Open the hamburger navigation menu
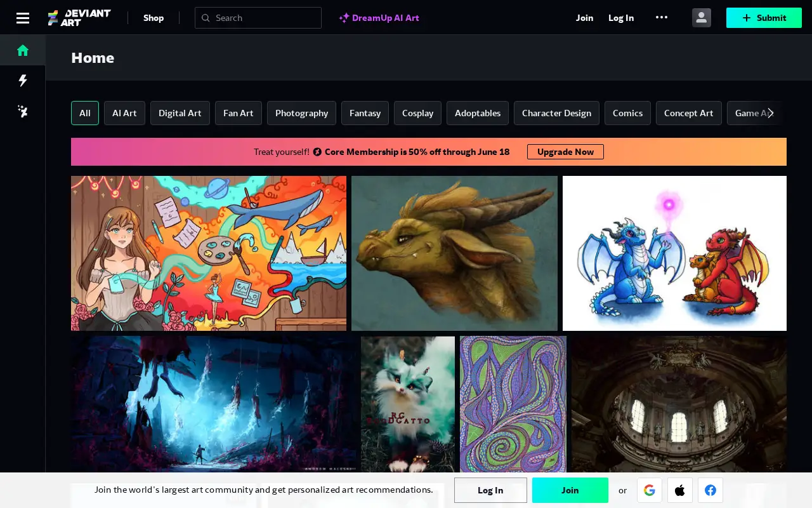Image resolution: width=812 pixels, height=508 pixels. pyautogui.click(x=23, y=18)
